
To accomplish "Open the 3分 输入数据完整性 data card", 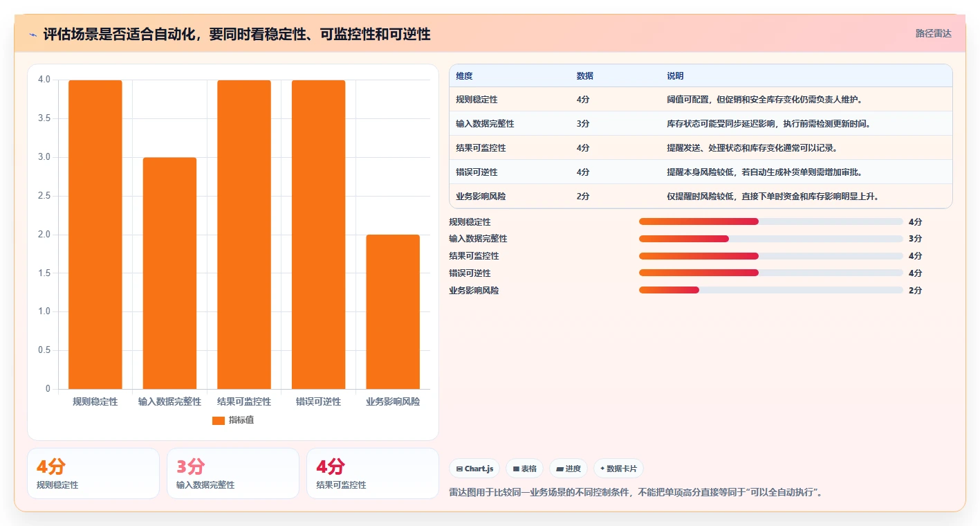I will 233,473.
